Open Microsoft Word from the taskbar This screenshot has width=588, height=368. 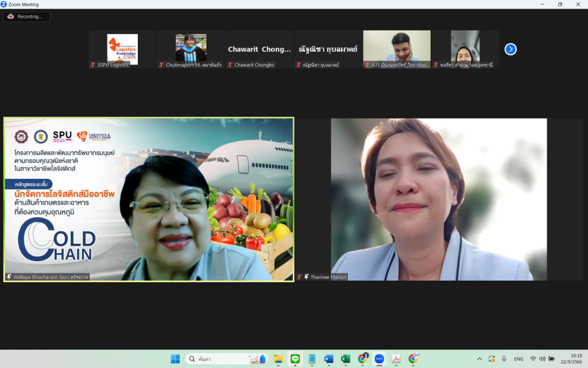pos(329,359)
